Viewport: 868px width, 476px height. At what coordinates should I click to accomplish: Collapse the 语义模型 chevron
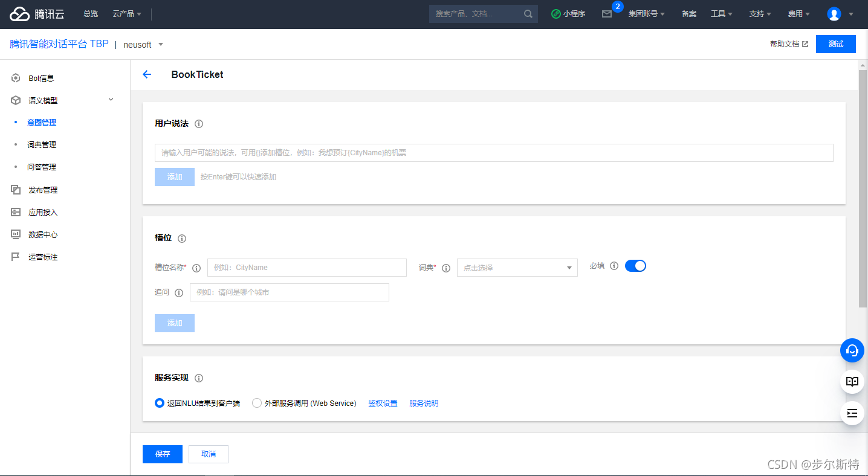111,100
